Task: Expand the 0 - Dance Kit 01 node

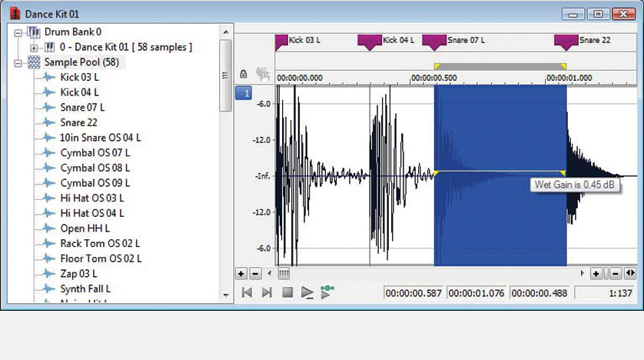Action: 34,48
